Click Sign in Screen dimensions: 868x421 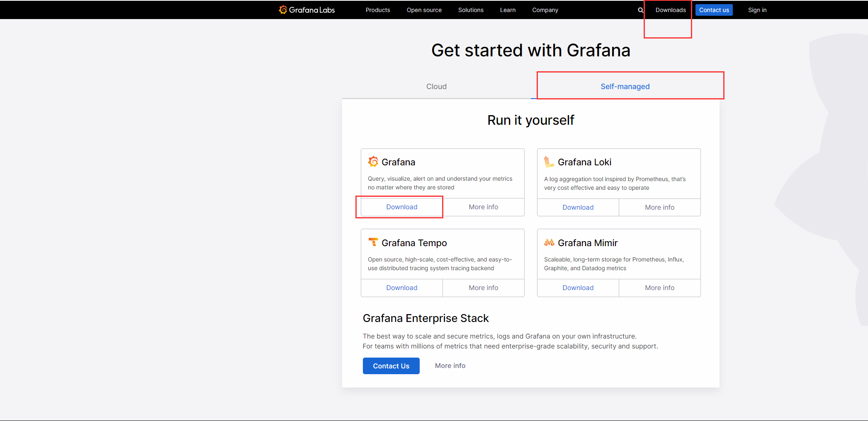(757, 10)
